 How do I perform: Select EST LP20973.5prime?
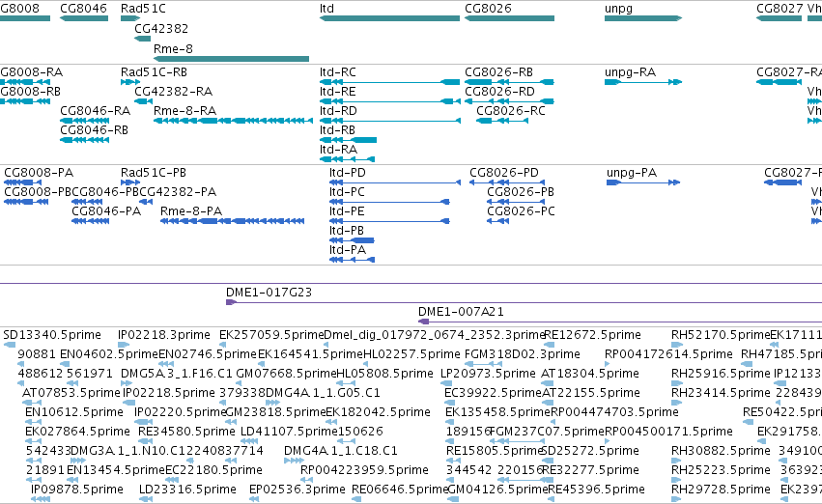pos(446,383)
